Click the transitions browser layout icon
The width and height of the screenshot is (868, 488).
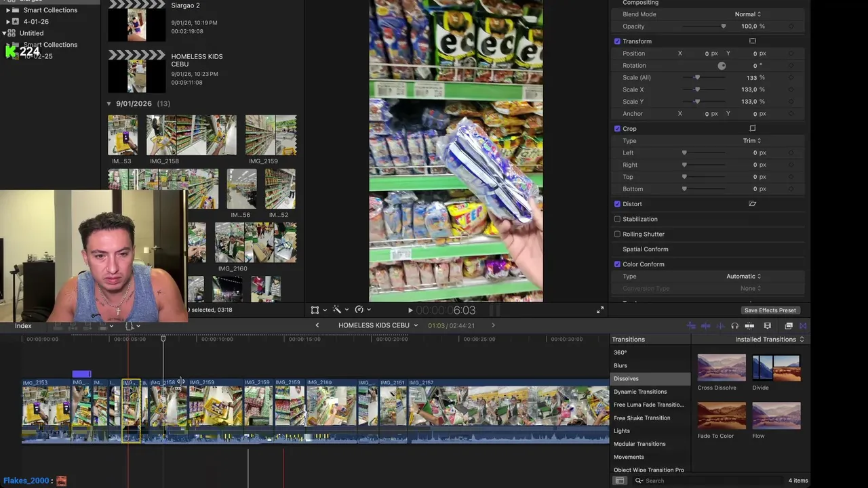(620, 481)
